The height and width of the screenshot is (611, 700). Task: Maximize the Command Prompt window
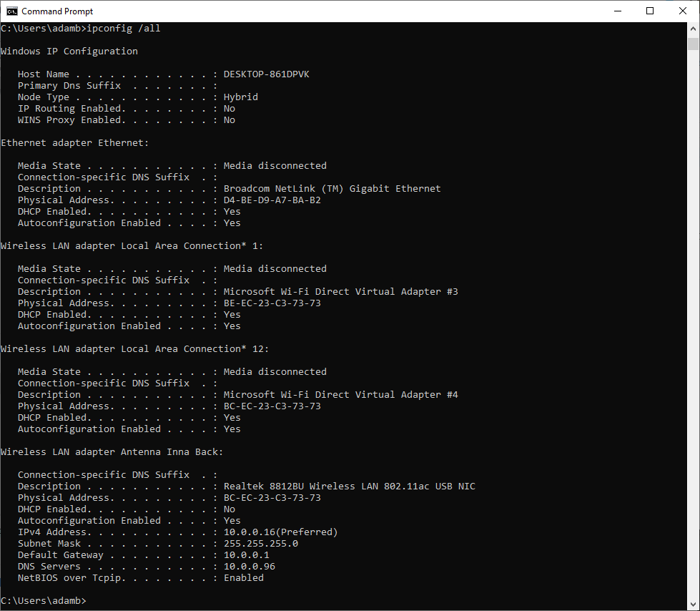tap(650, 11)
